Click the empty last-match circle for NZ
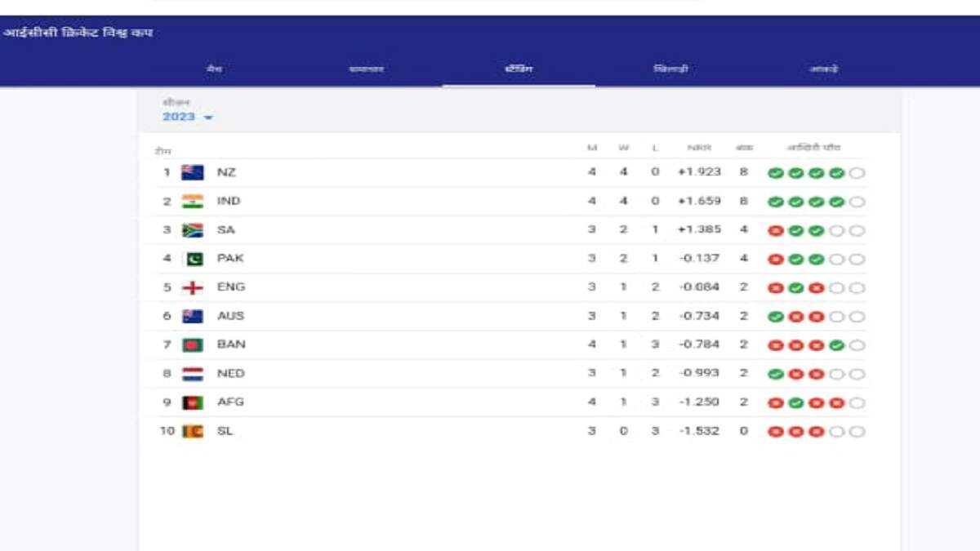 tap(857, 173)
